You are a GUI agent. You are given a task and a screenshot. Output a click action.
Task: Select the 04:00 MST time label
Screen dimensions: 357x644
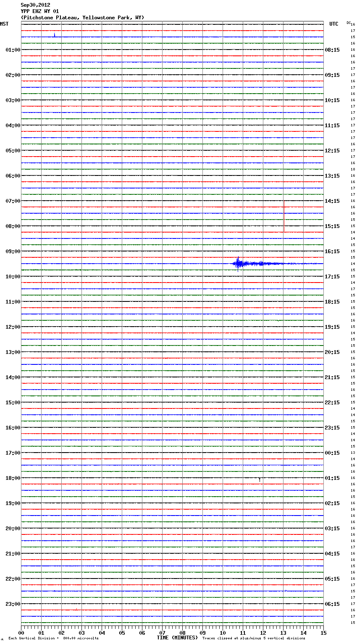pos(13,126)
